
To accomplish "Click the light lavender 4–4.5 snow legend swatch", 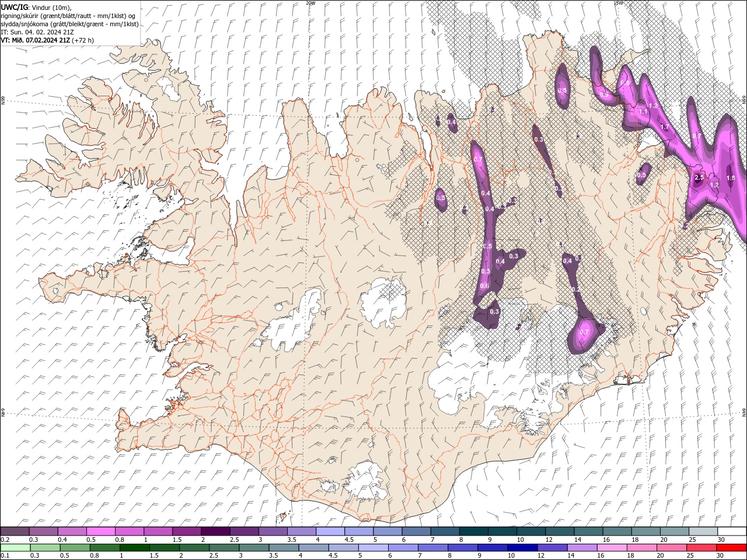I will point(330,531).
